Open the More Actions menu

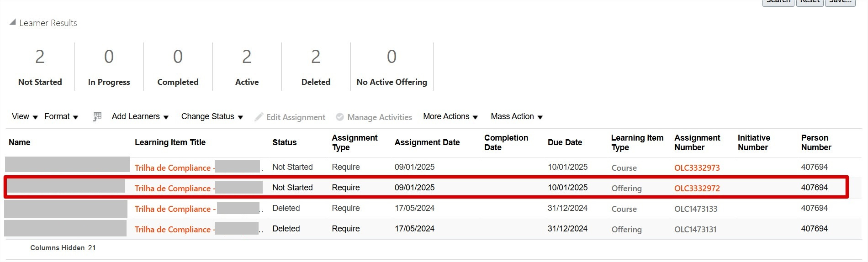coord(450,117)
